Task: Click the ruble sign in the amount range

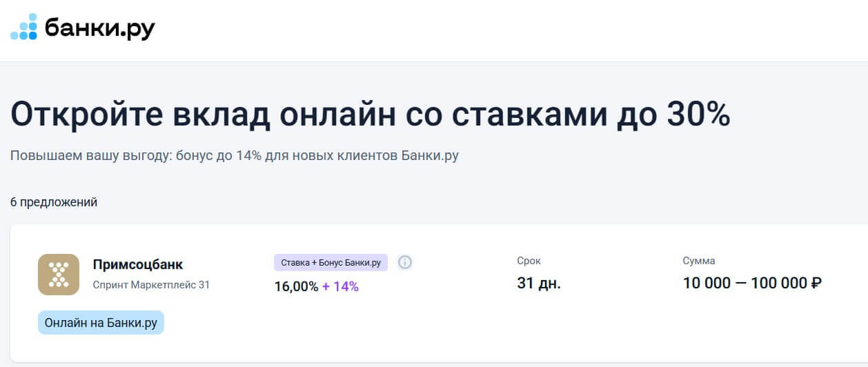Action: [816, 283]
